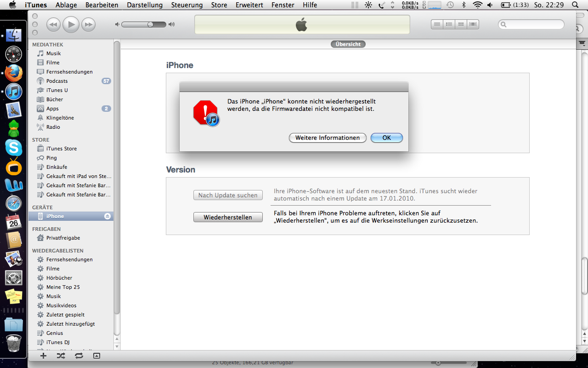Eject the iPhone device
Viewport: 588px width, 368px height.
[x=107, y=216]
